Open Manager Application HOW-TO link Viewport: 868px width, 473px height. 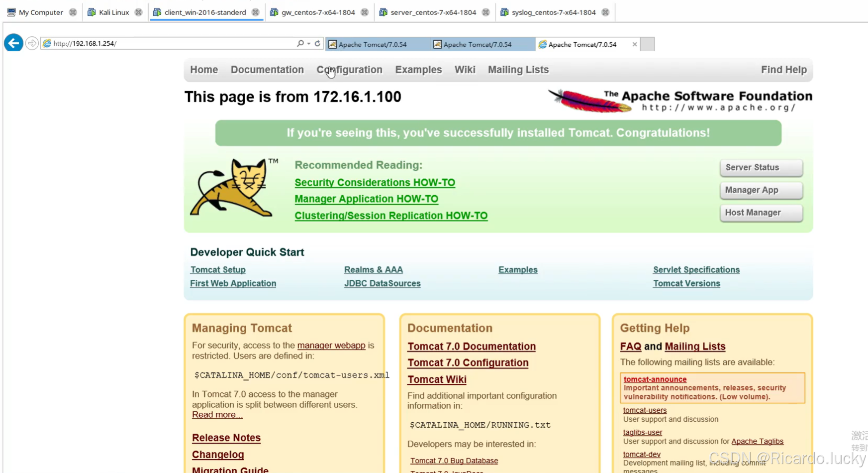[x=366, y=199]
